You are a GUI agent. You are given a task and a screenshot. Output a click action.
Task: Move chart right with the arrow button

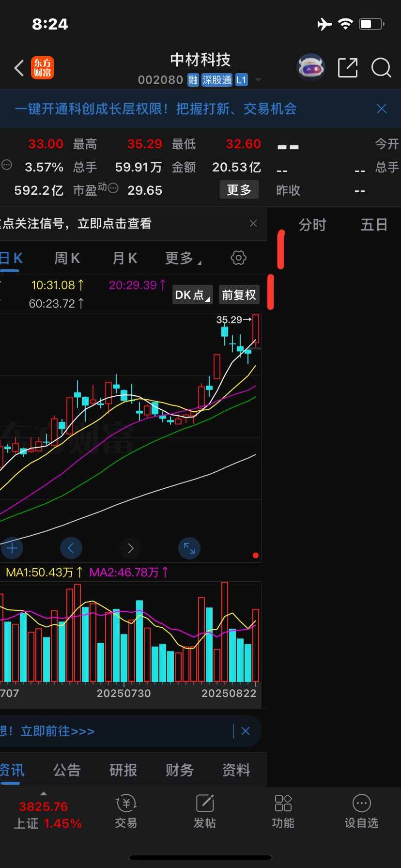coord(130,548)
